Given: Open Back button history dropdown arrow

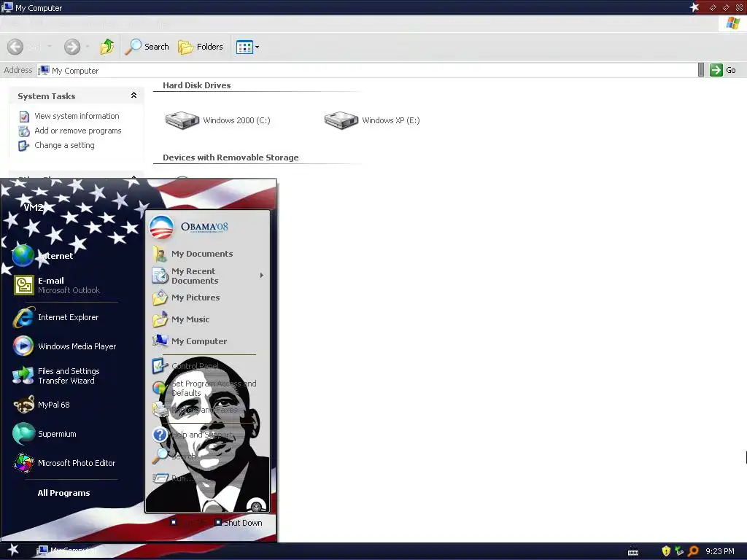Looking at the screenshot, I should coord(50,47).
